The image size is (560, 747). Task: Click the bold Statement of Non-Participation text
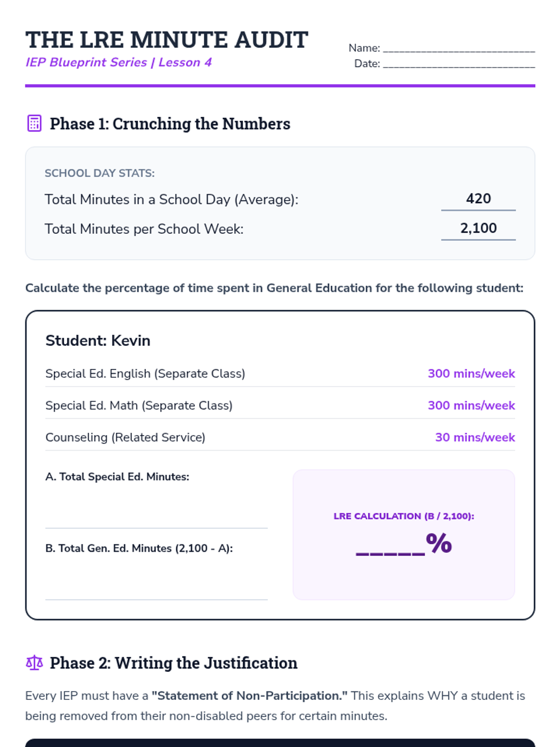[250, 696]
